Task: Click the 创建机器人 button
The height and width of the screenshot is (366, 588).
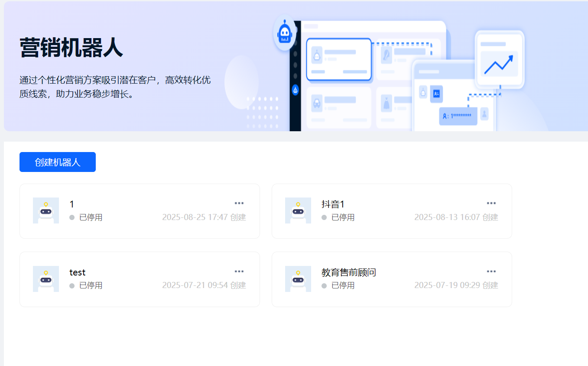Action: [x=58, y=162]
